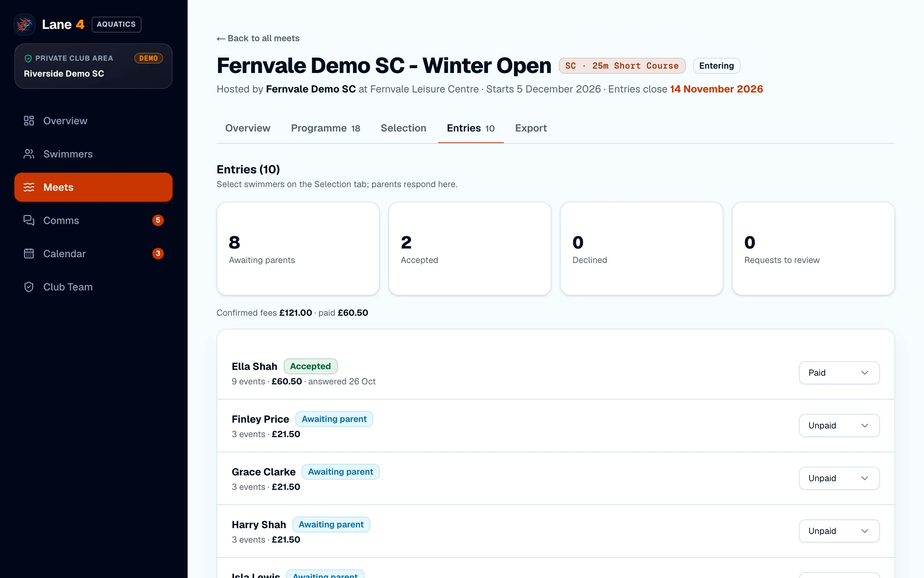Open Harry Shah's Unpaid payment dropdown
Image resolution: width=924 pixels, height=578 pixels.
[839, 531]
